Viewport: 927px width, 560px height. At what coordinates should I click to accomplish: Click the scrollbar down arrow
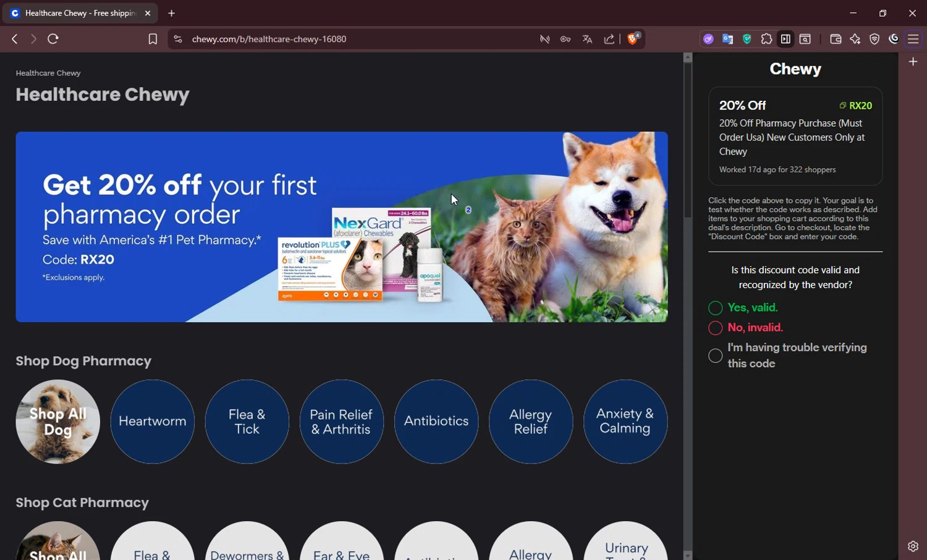(x=687, y=555)
